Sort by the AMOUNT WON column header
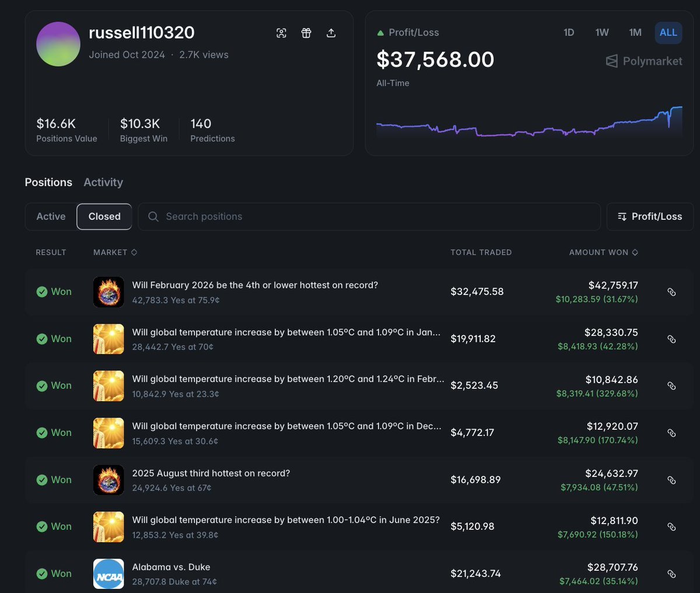The width and height of the screenshot is (700, 593). point(604,252)
